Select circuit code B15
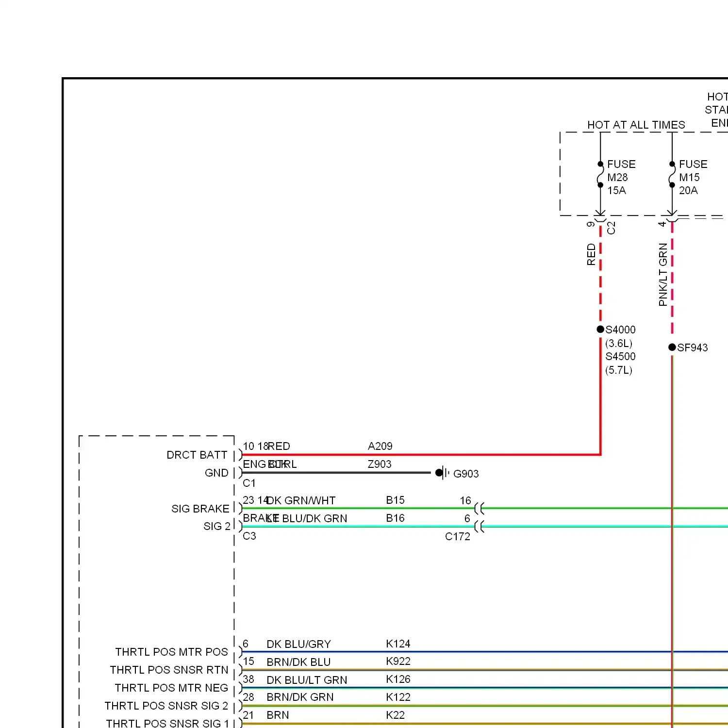 point(395,500)
